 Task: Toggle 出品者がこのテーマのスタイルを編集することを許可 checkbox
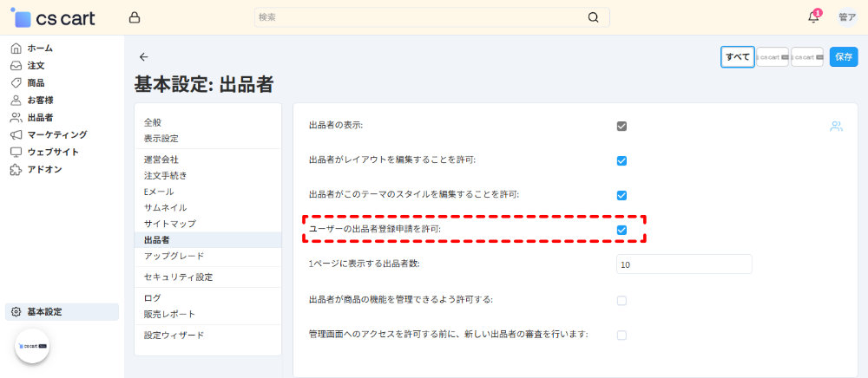click(621, 195)
